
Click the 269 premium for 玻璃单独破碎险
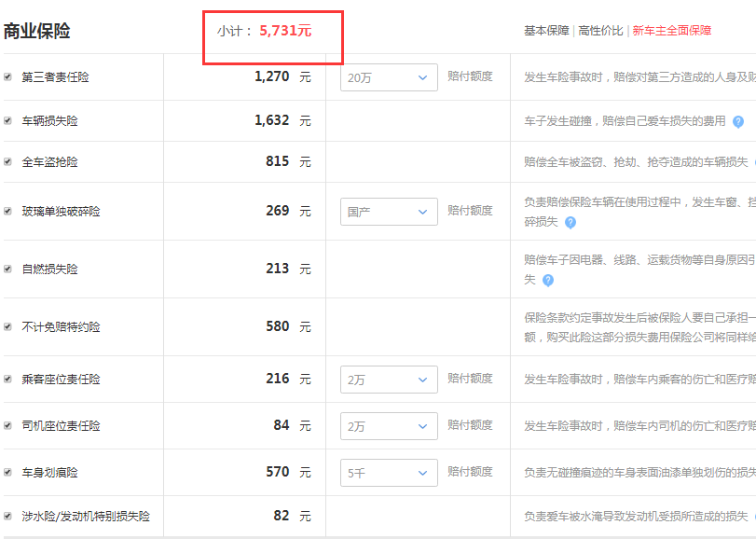[x=277, y=211]
